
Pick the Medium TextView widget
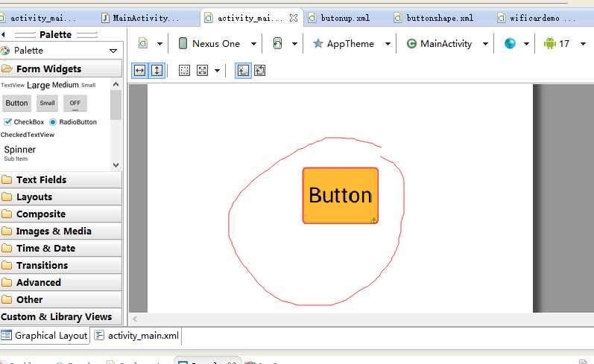[x=65, y=85]
